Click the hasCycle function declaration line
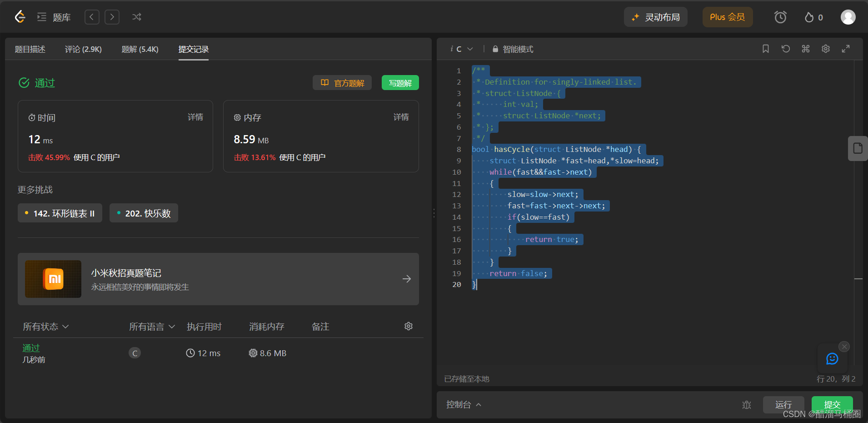Viewport: 868px width, 423px height. pos(556,149)
